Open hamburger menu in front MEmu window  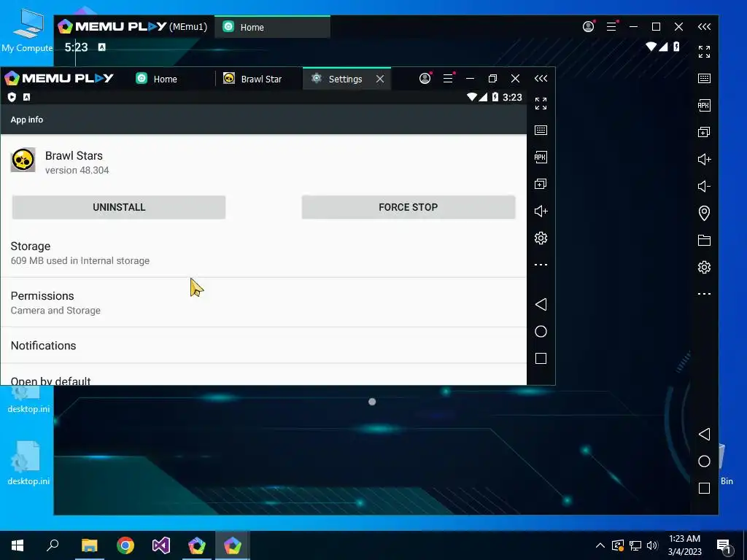(x=448, y=78)
